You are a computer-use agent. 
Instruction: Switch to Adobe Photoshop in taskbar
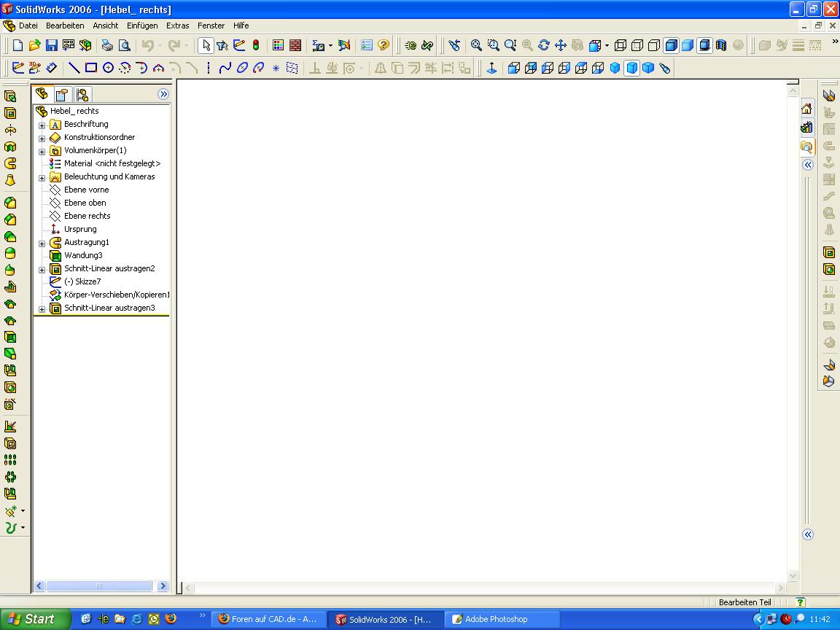pos(502,619)
